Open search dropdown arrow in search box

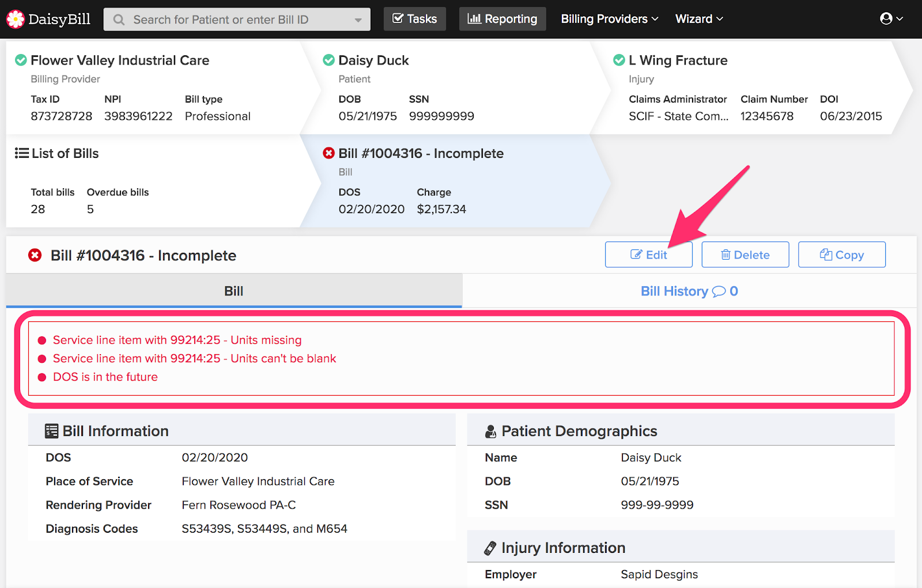pyautogui.click(x=358, y=20)
